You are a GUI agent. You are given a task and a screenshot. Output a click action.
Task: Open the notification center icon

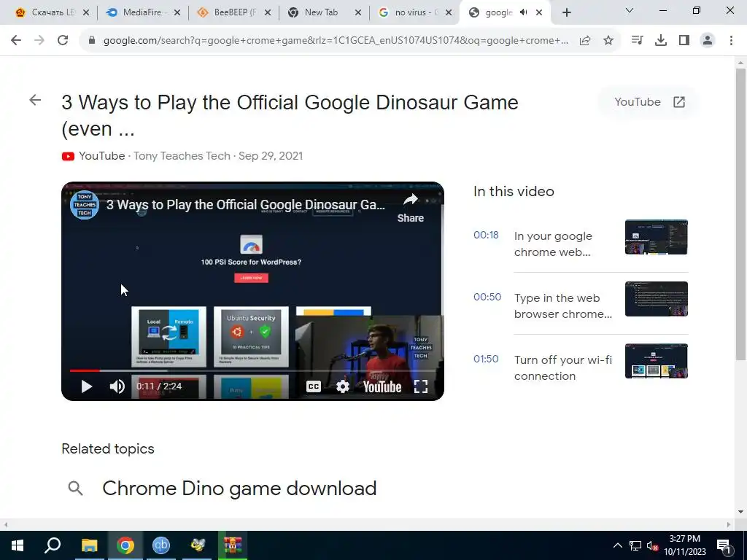[x=724, y=545]
